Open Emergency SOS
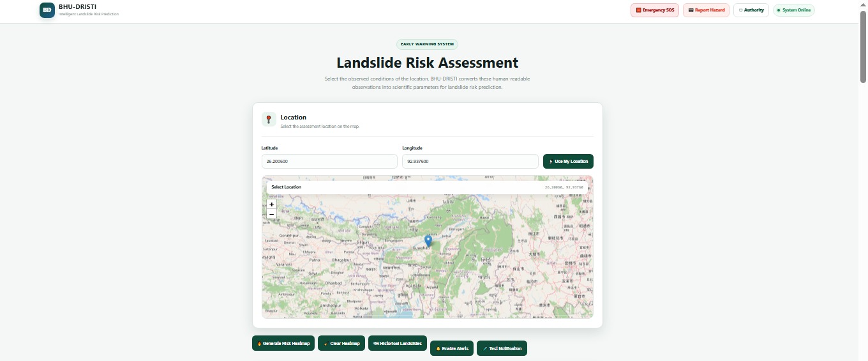 click(655, 10)
